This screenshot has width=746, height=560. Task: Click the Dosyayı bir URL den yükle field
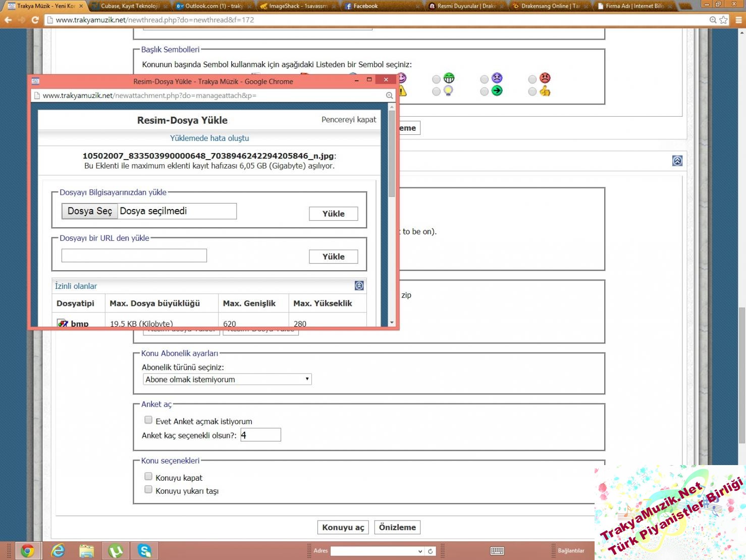[134, 256]
